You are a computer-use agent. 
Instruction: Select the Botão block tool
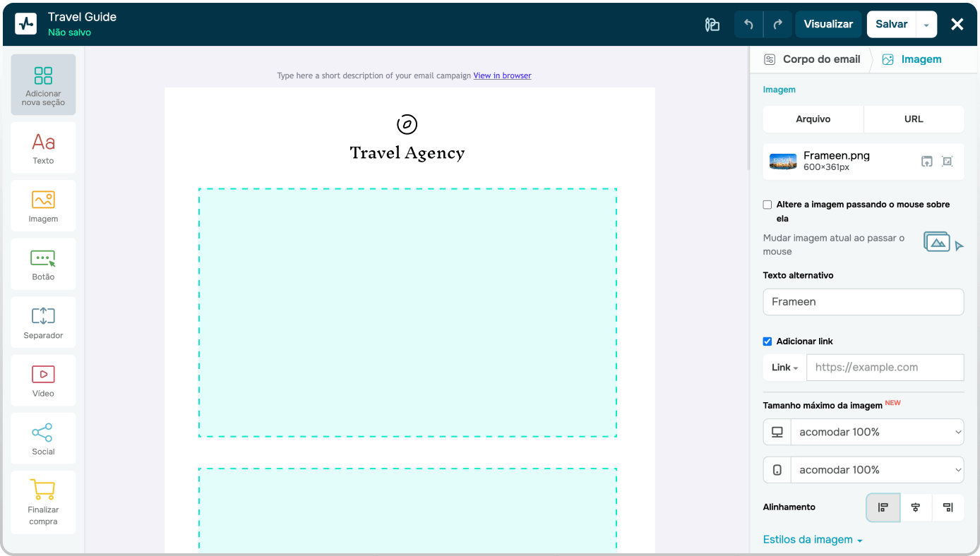pyautogui.click(x=43, y=265)
